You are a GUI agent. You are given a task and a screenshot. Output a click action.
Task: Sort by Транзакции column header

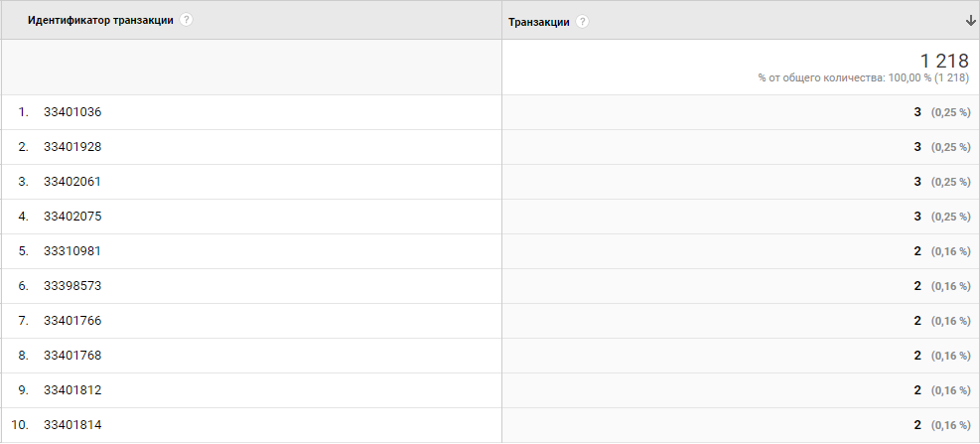(x=538, y=22)
